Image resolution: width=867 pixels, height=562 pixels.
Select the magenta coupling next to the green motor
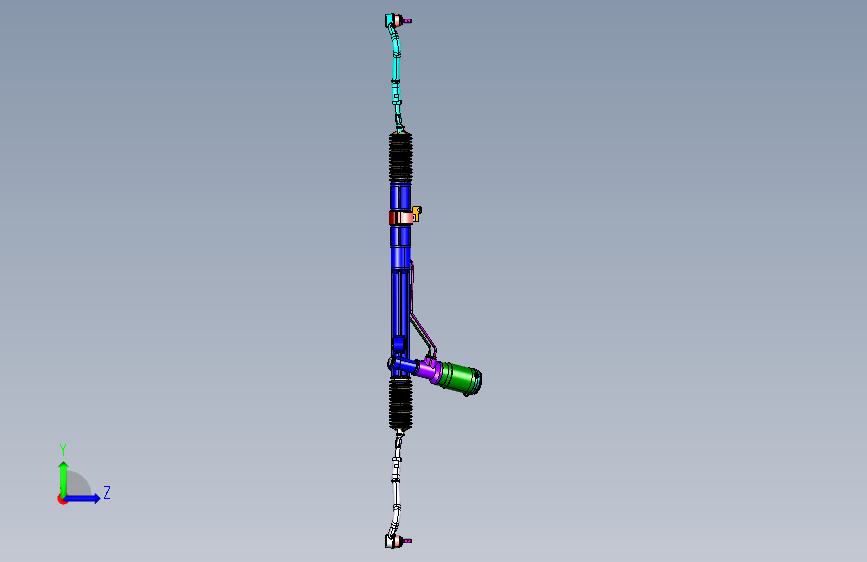(x=428, y=369)
